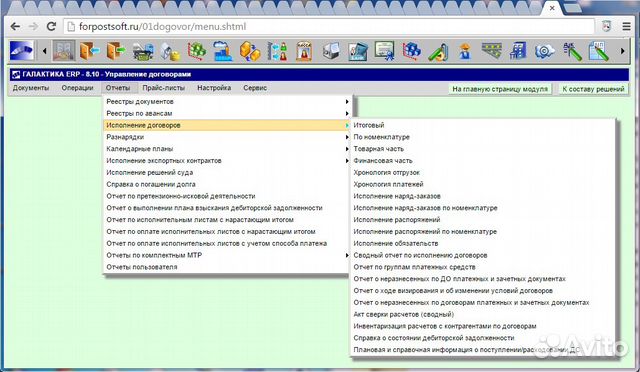The height and width of the screenshot is (372, 640).
Task: Select Исполнение договоров menu entry
Action: (x=227, y=125)
